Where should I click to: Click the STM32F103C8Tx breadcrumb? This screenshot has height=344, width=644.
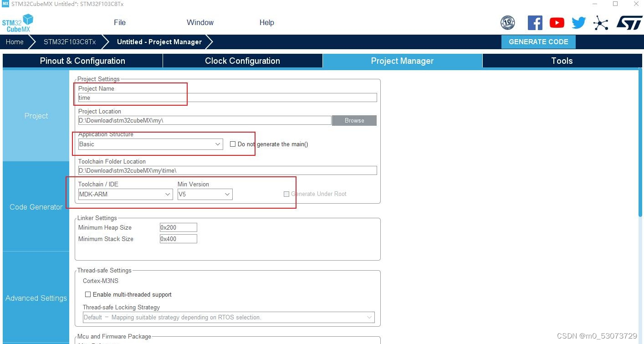(70, 42)
